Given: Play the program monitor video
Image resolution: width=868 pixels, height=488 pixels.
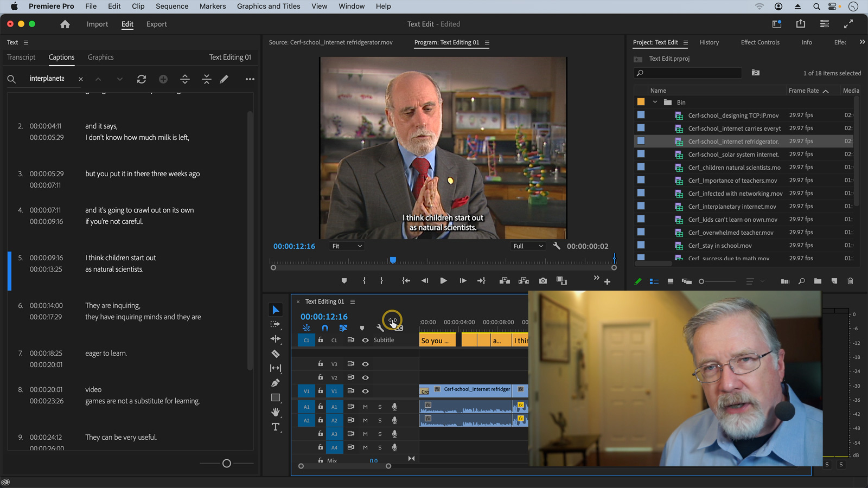Looking at the screenshot, I should 443,281.
